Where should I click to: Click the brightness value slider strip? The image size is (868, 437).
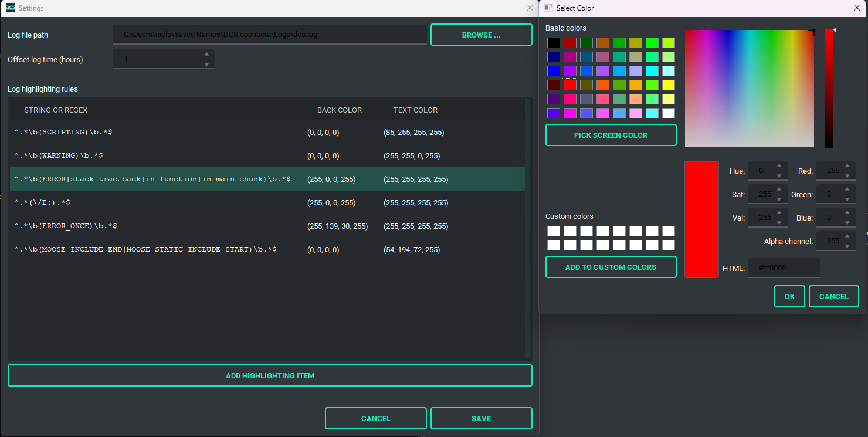click(x=829, y=88)
